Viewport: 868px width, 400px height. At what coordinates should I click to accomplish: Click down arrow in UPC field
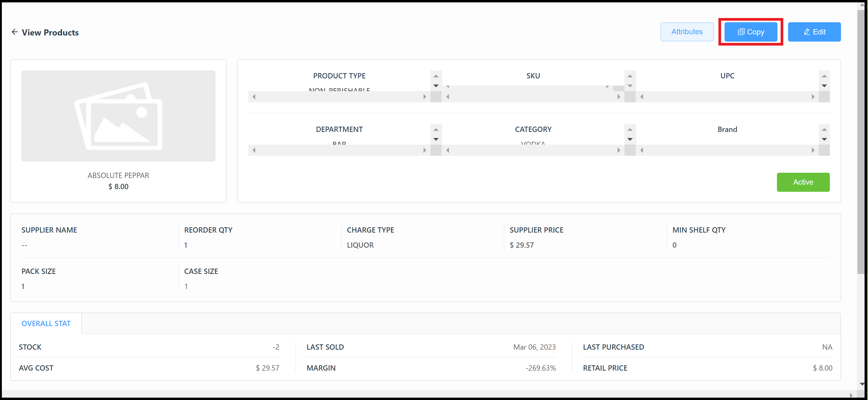[x=824, y=86]
